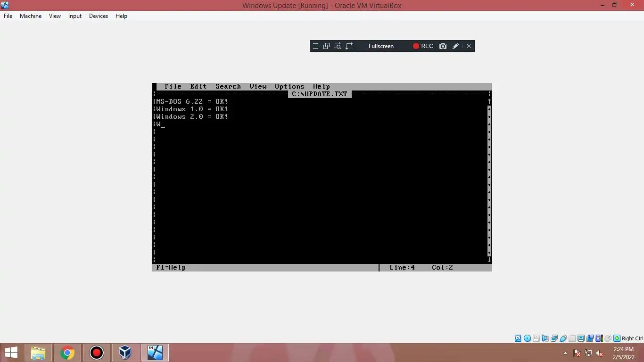Open the network tray icon
Screen dimensions: 644x362
point(588,353)
